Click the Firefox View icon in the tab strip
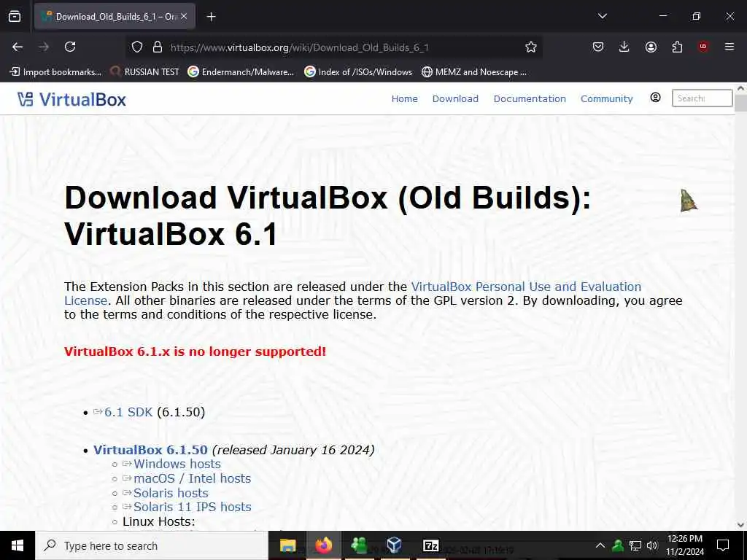Screen dimensions: 747x560 pyautogui.click(x=15, y=16)
